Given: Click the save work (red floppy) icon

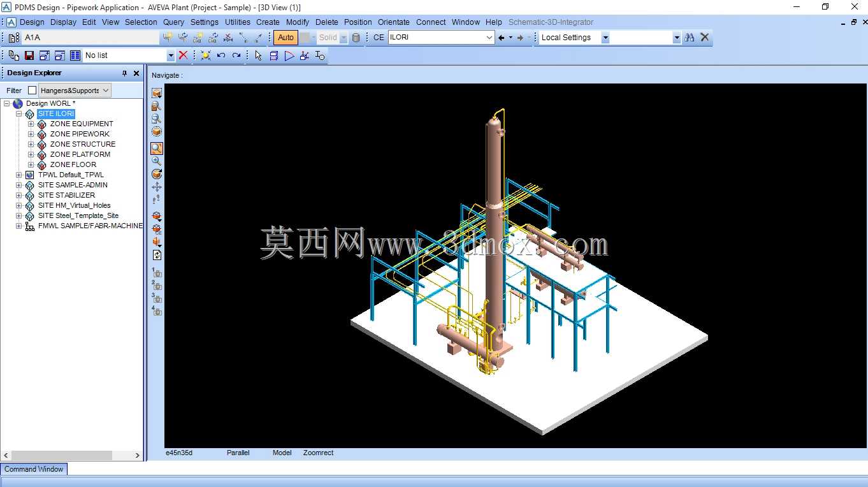Looking at the screenshot, I should (x=29, y=55).
